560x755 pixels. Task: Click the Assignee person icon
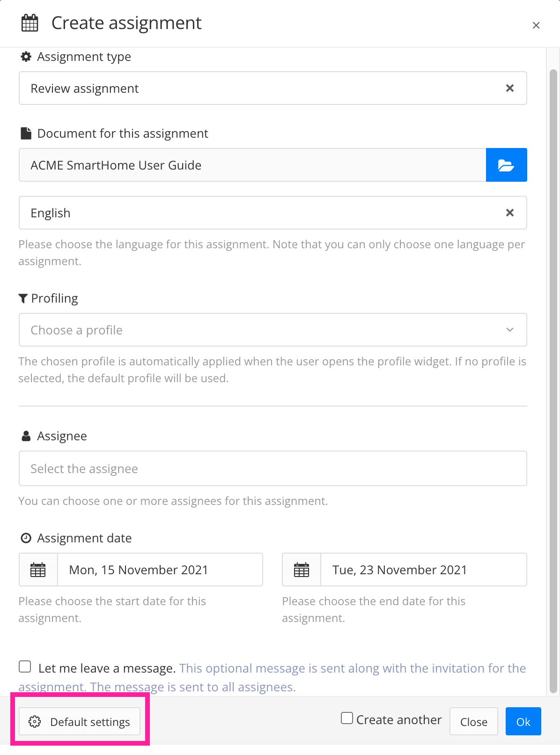pos(26,436)
